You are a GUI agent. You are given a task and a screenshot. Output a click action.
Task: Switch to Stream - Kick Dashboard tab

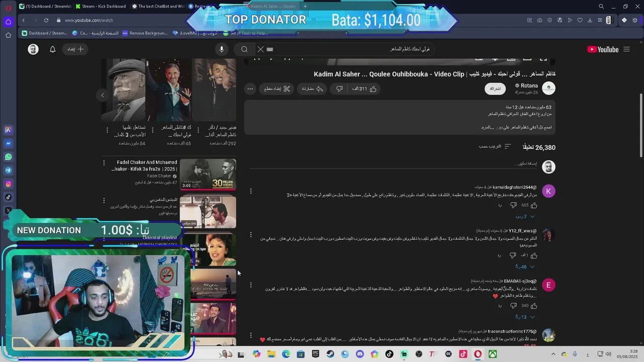[100, 7]
